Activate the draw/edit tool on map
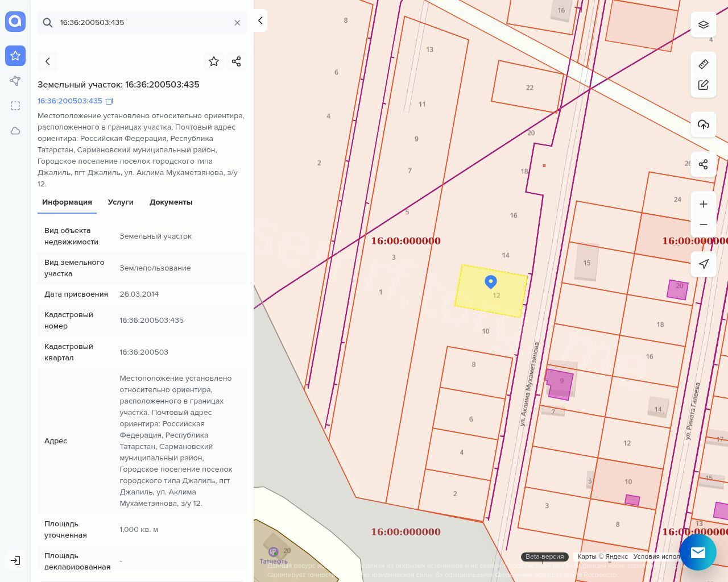The width and height of the screenshot is (728, 582). pyautogui.click(x=704, y=85)
